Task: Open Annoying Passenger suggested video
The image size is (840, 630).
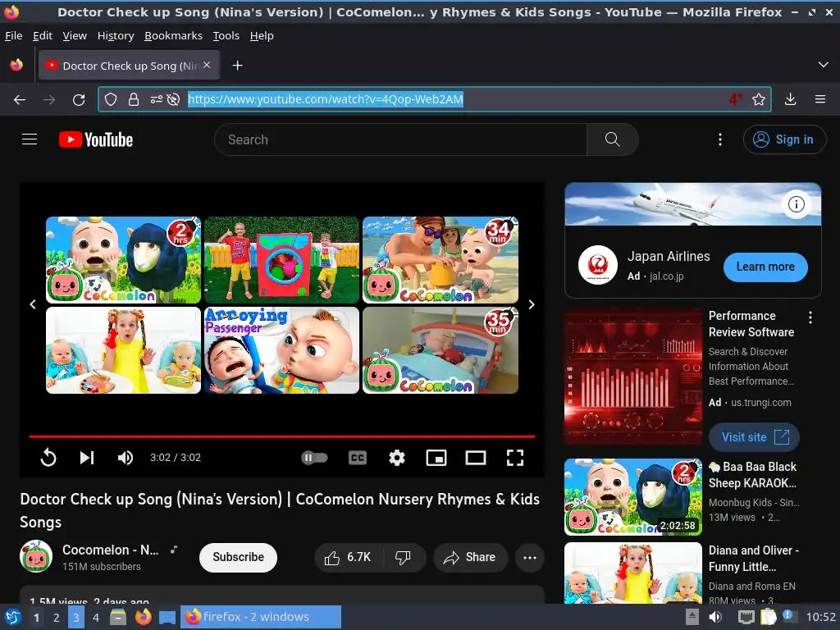Action: (282, 350)
